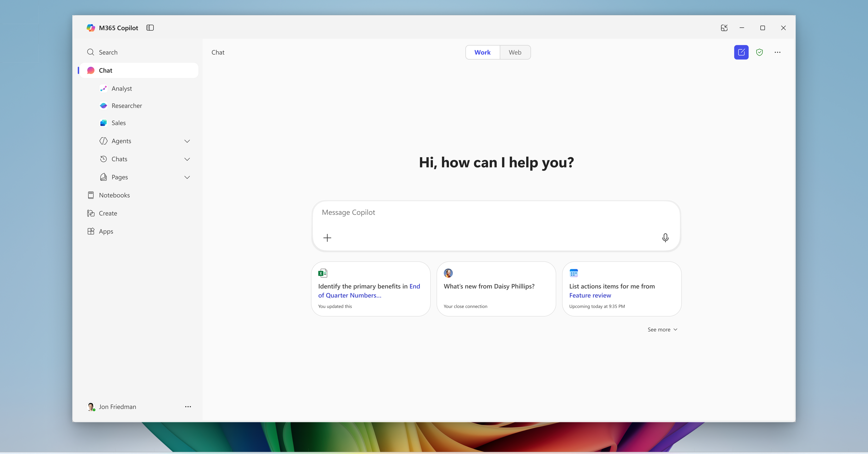
Task: Switch to the Web tab
Action: 515,52
